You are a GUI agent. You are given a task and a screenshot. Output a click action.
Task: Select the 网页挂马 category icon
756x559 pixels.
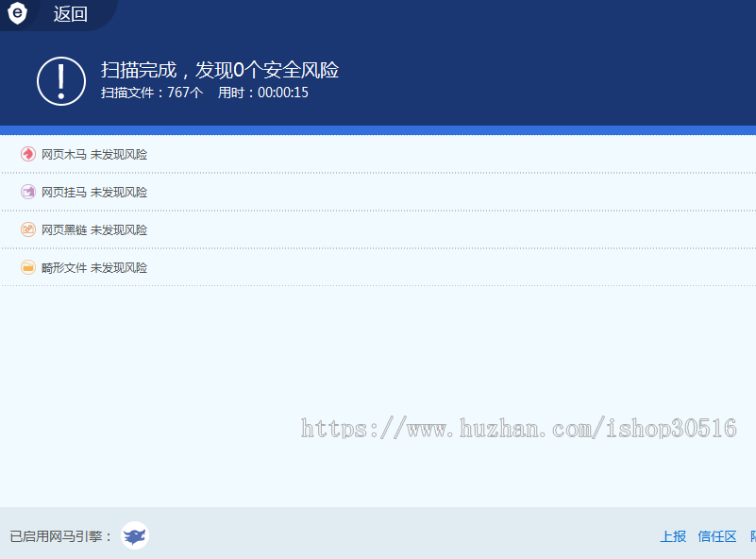coord(27,192)
